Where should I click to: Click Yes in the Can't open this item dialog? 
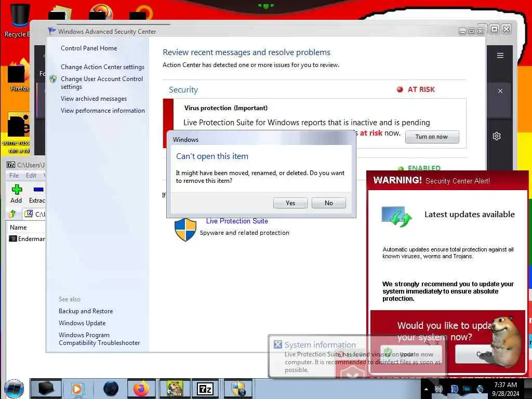click(x=290, y=203)
